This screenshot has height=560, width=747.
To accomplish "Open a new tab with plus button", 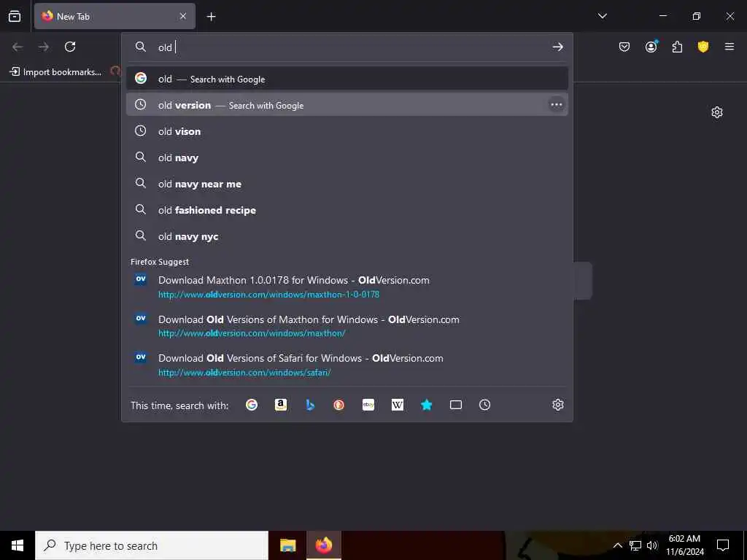I will click(211, 17).
